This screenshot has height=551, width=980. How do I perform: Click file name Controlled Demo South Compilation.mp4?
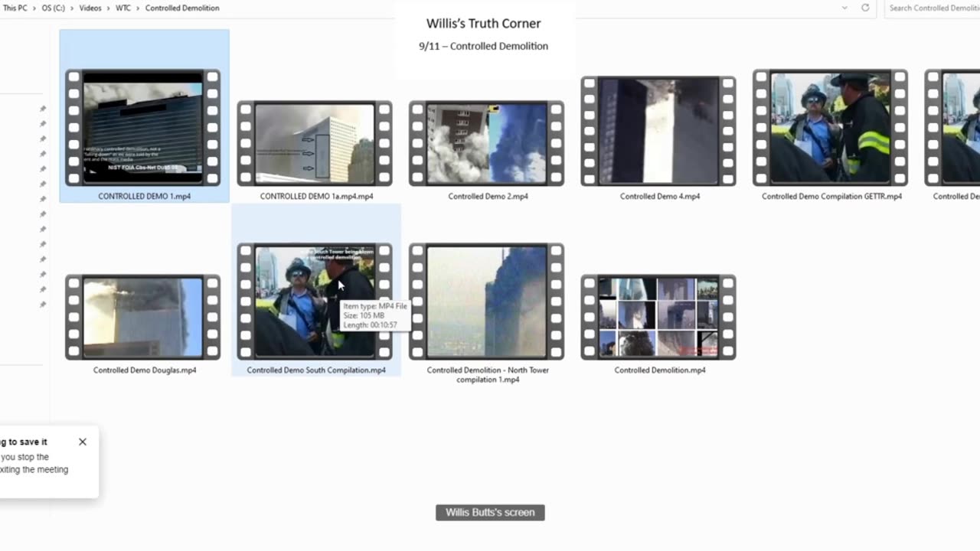tap(316, 370)
